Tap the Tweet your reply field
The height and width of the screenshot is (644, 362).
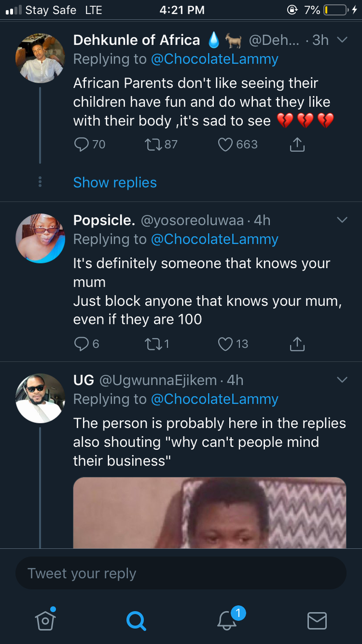point(181,574)
